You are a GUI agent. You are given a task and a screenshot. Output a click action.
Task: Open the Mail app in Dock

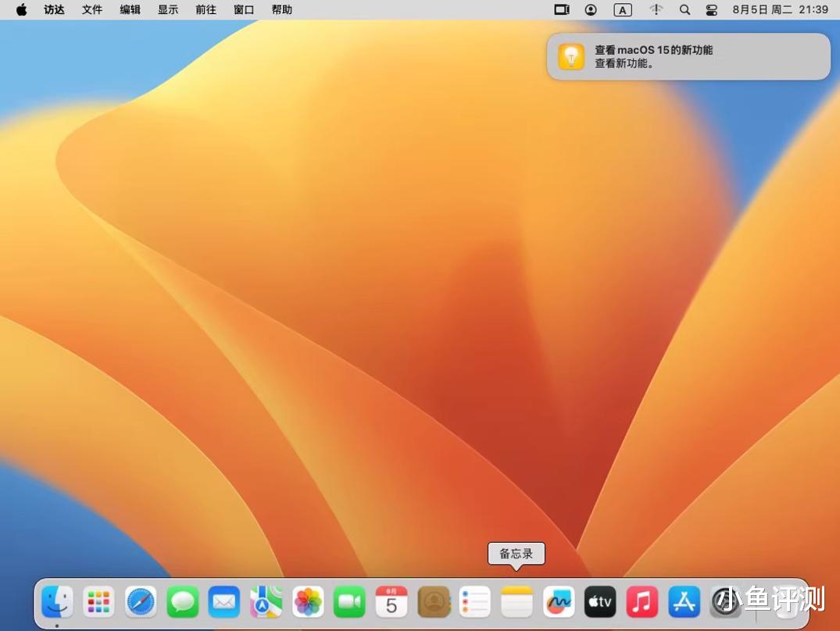[224, 602]
